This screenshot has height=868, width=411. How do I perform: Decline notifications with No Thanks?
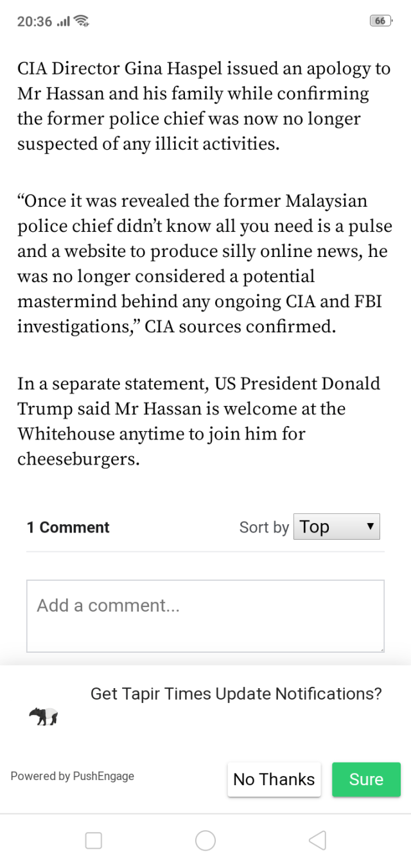(274, 779)
